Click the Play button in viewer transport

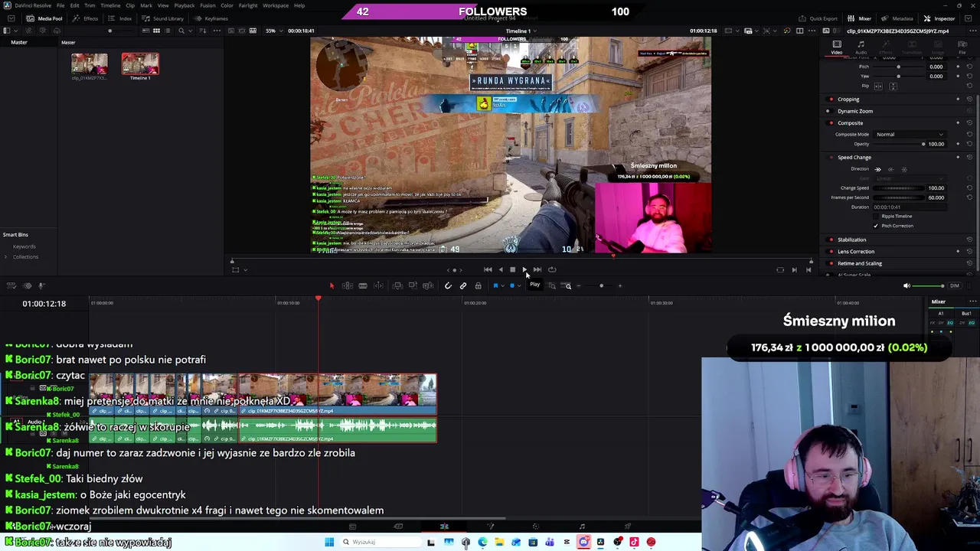[x=524, y=269]
